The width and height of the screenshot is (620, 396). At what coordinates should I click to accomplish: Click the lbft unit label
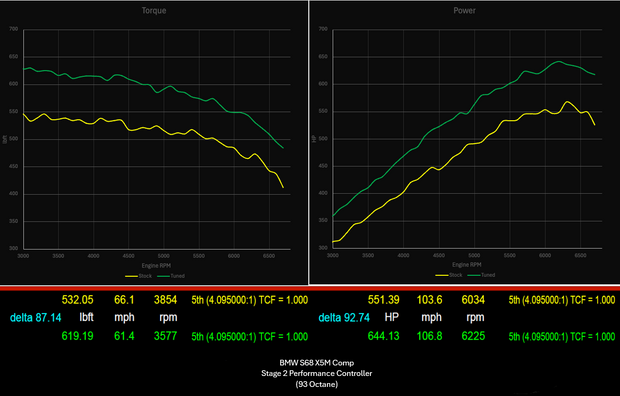(86, 317)
